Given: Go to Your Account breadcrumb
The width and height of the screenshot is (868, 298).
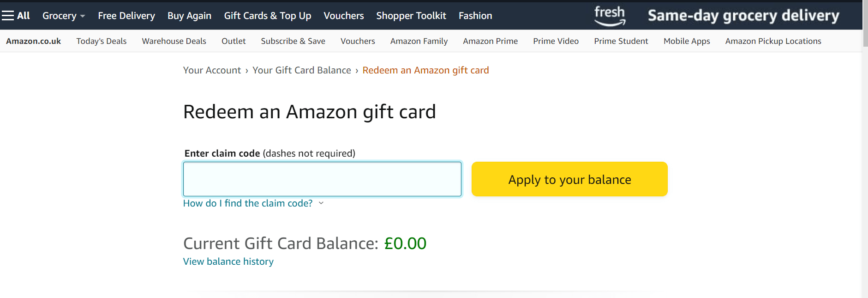Looking at the screenshot, I should 212,70.
